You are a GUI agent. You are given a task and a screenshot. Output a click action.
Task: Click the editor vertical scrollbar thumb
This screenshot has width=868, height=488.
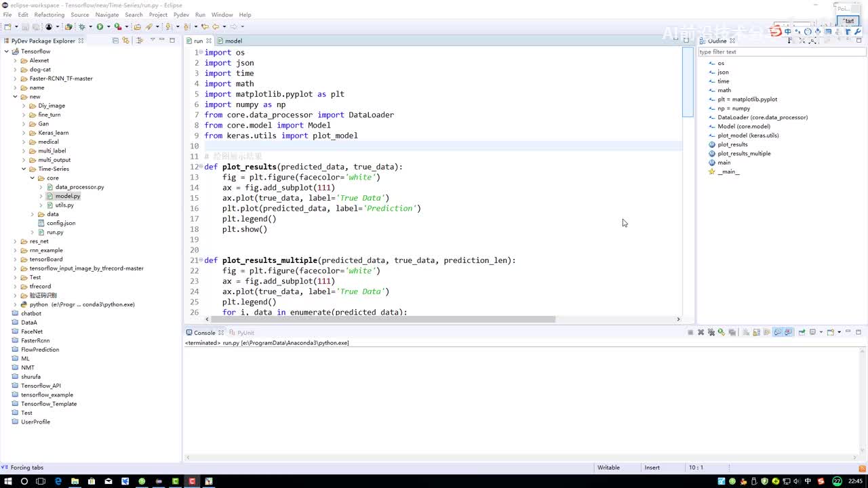coord(687,81)
